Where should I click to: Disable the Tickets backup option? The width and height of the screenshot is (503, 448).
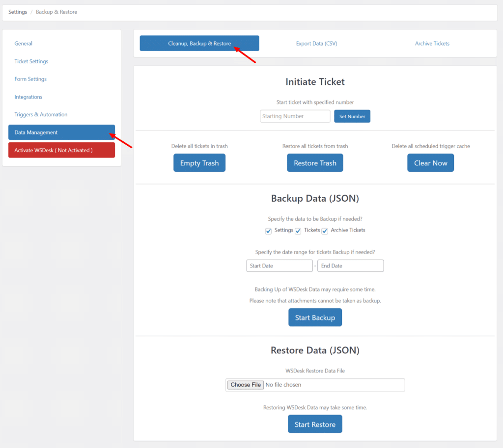[298, 231]
